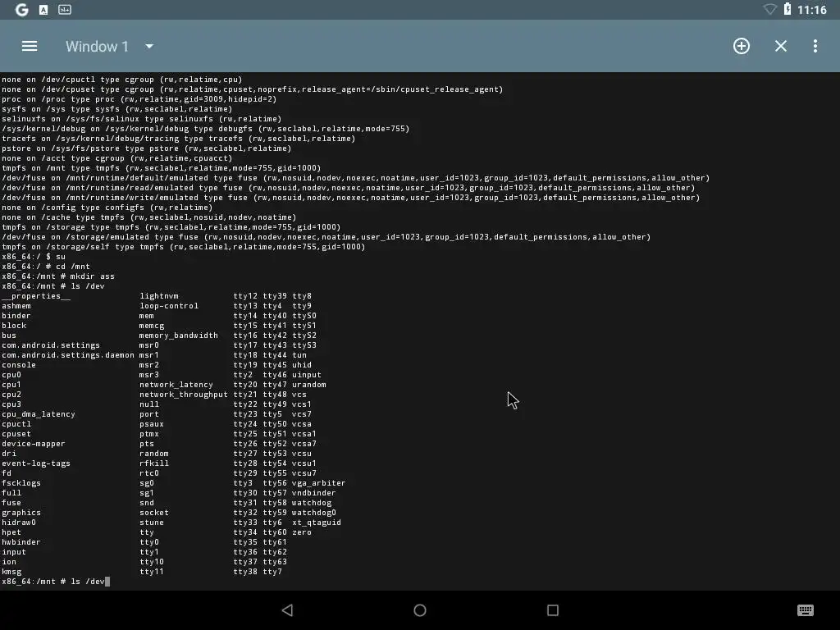Expand the Window 1 dropdown arrow
840x630 pixels.
tap(149, 47)
